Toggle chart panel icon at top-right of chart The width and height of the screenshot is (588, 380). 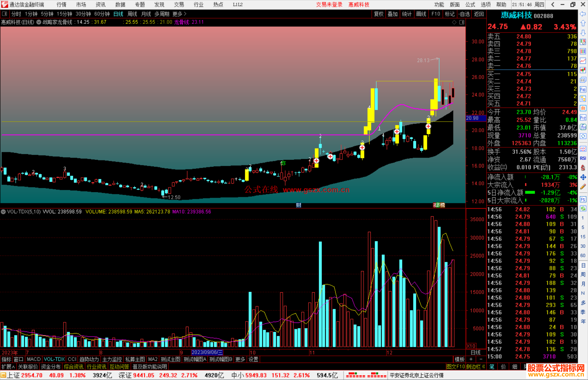click(x=462, y=22)
